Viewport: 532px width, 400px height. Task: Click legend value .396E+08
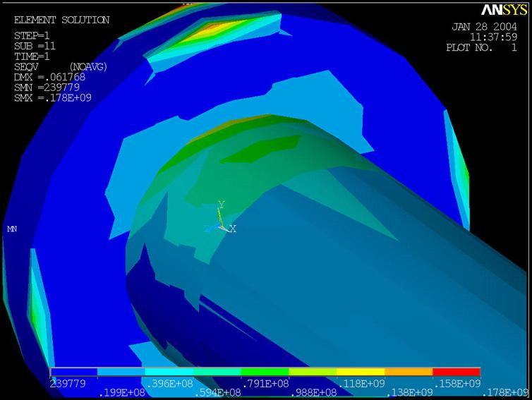[x=169, y=384]
